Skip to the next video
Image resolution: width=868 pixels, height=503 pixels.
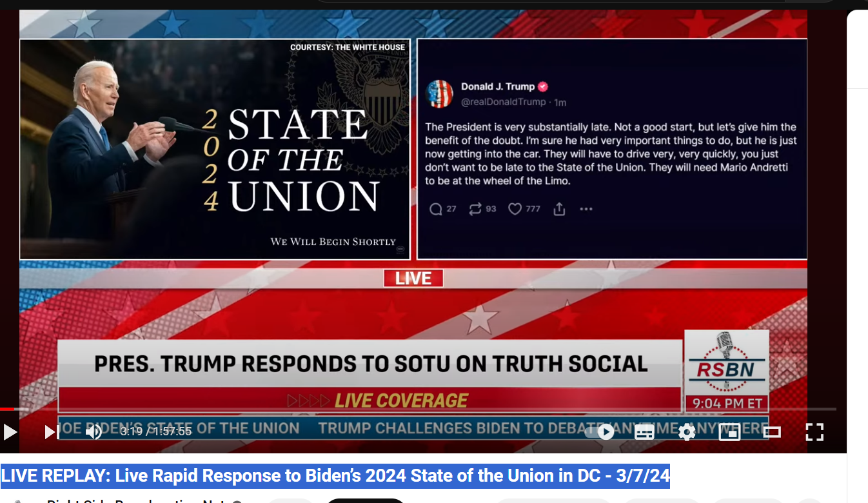(x=52, y=432)
